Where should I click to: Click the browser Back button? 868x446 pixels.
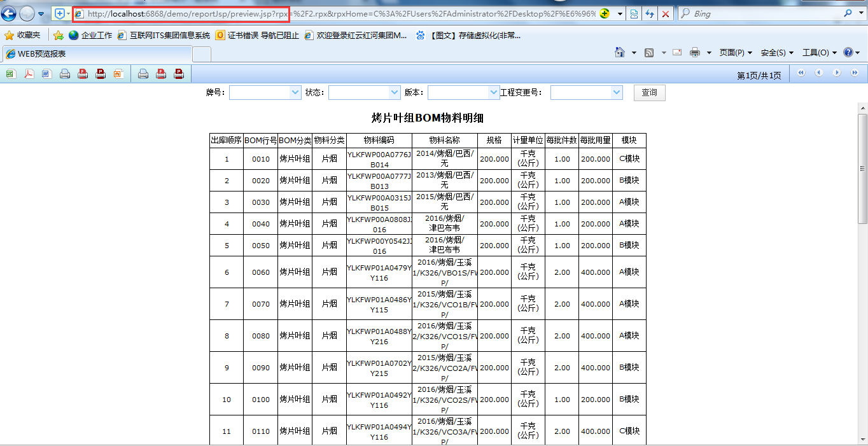click(8, 13)
